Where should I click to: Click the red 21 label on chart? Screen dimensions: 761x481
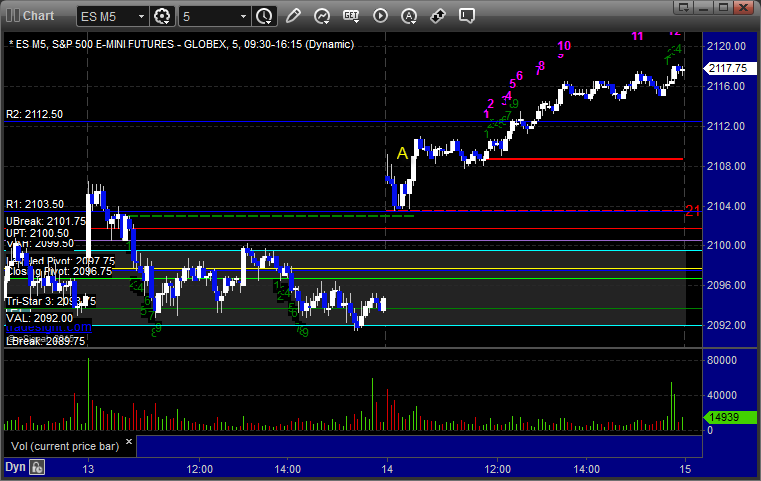[x=693, y=211]
